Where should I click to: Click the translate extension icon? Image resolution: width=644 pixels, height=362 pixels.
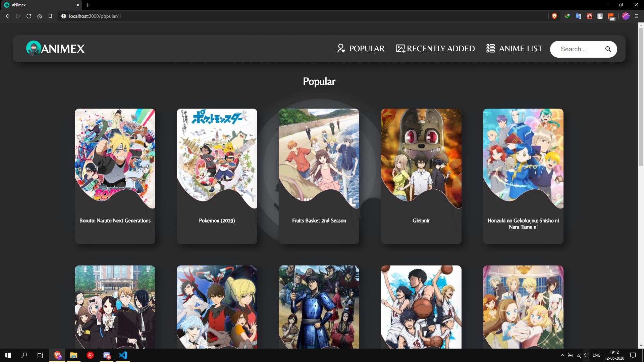pyautogui.click(x=578, y=16)
